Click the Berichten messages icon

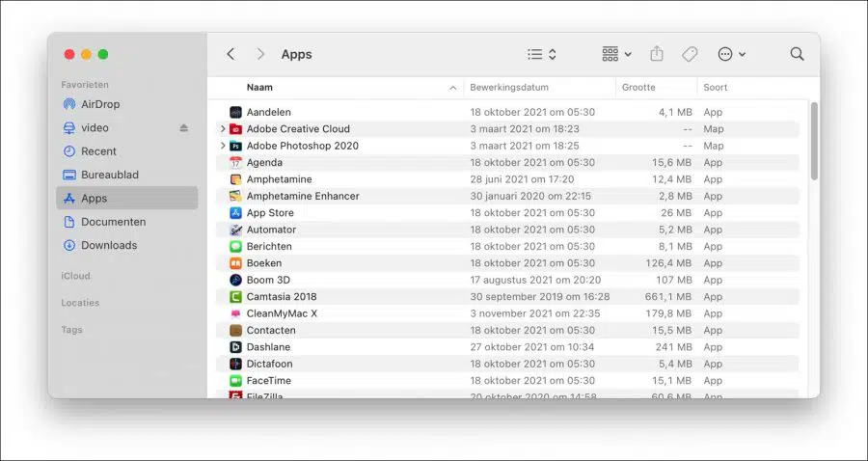tap(236, 246)
